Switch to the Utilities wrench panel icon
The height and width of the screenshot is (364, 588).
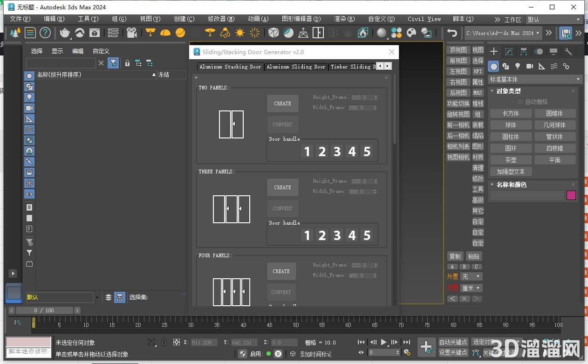tap(568, 52)
